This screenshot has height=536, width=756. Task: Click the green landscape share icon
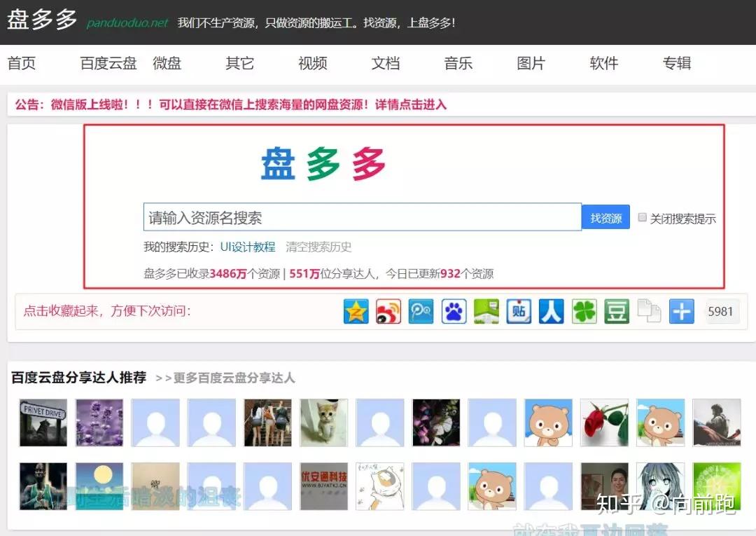click(486, 311)
